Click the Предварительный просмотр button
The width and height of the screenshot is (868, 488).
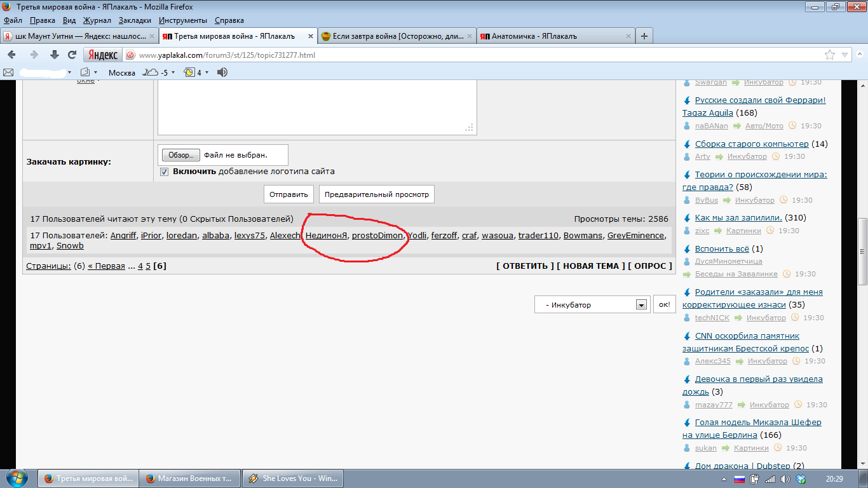coord(377,194)
